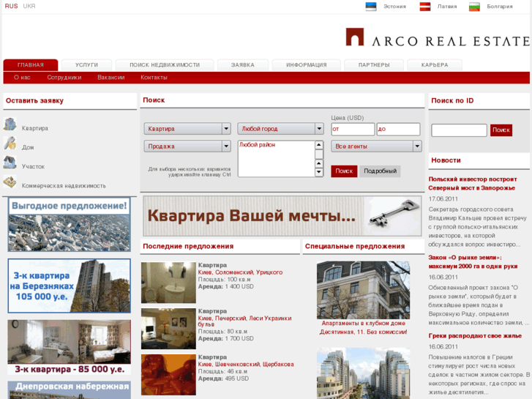
Task: Open the Болгария country link
Action: coord(499,7)
